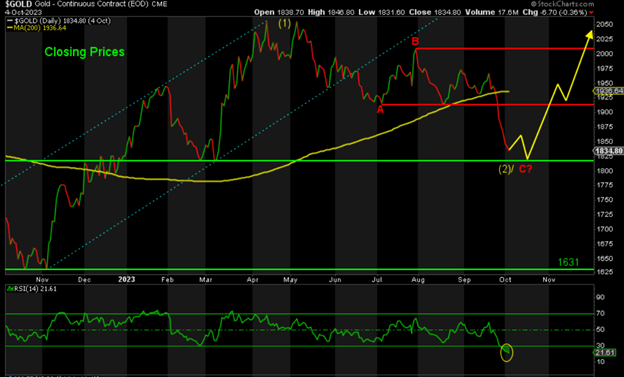Click the green 'Closing Prices' caption
Viewport: 624px width, 377px height.
pyautogui.click(x=84, y=52)
